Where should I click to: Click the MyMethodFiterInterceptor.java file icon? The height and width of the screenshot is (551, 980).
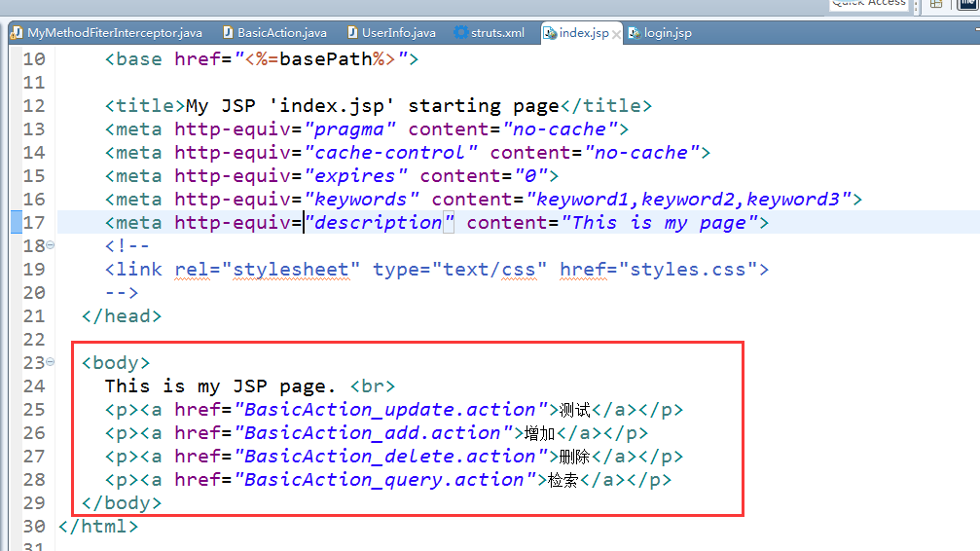17,32
